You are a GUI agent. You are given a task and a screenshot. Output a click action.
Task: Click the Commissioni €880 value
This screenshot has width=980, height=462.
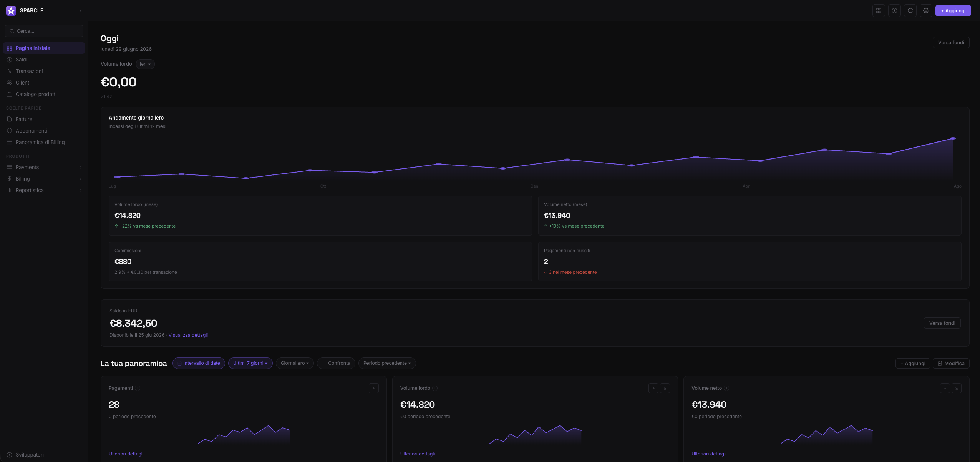123,262
